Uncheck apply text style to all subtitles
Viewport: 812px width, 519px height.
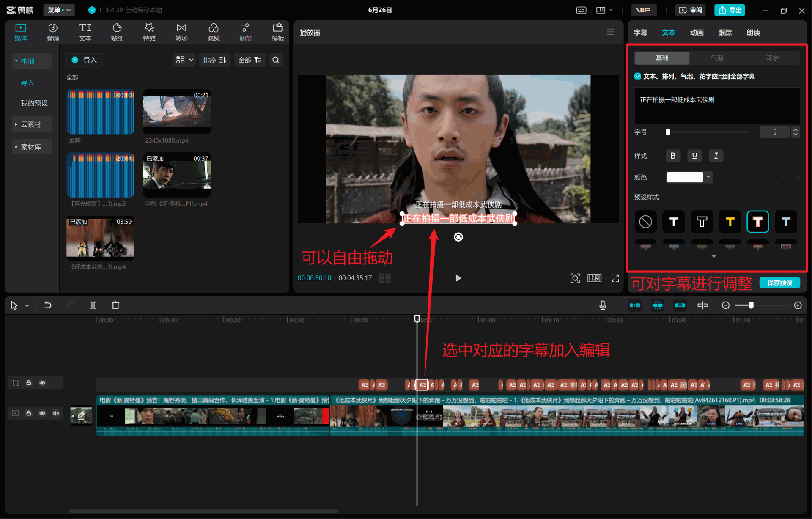point(638,76)
